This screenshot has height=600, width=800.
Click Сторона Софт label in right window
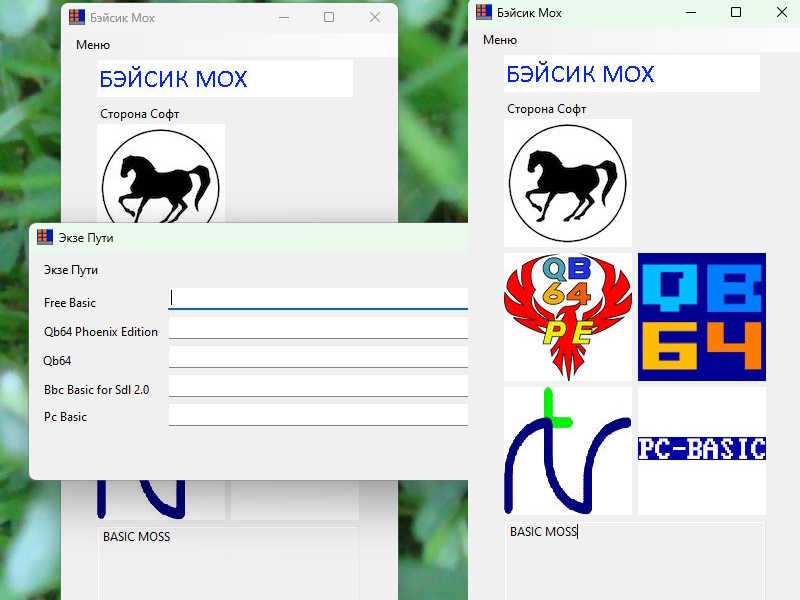[x=546, y=109]
